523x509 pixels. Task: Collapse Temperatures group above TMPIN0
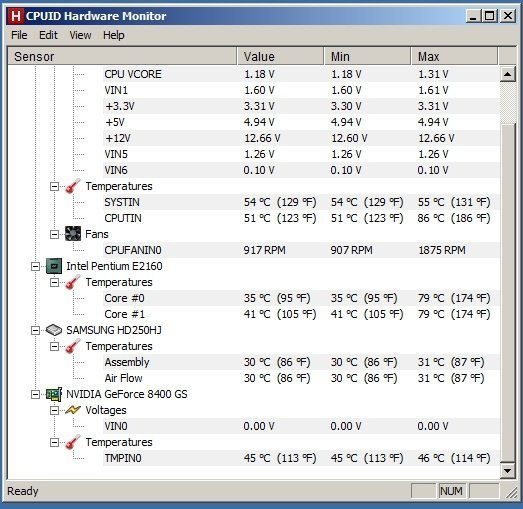pyautogui.click(x=54, y=443)
